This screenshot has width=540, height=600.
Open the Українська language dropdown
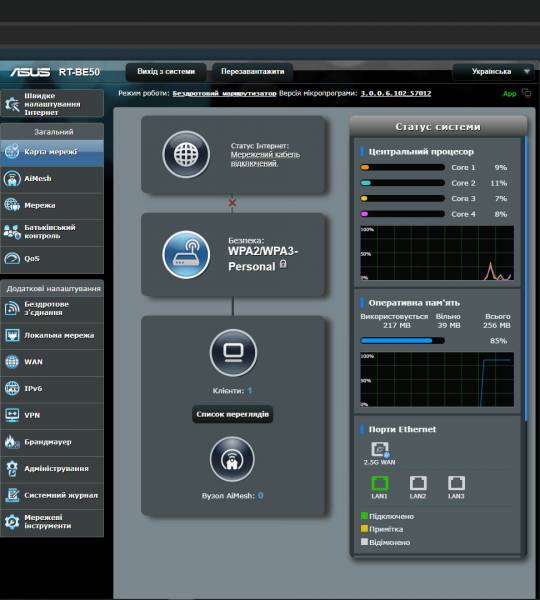(x=493, y=72)
